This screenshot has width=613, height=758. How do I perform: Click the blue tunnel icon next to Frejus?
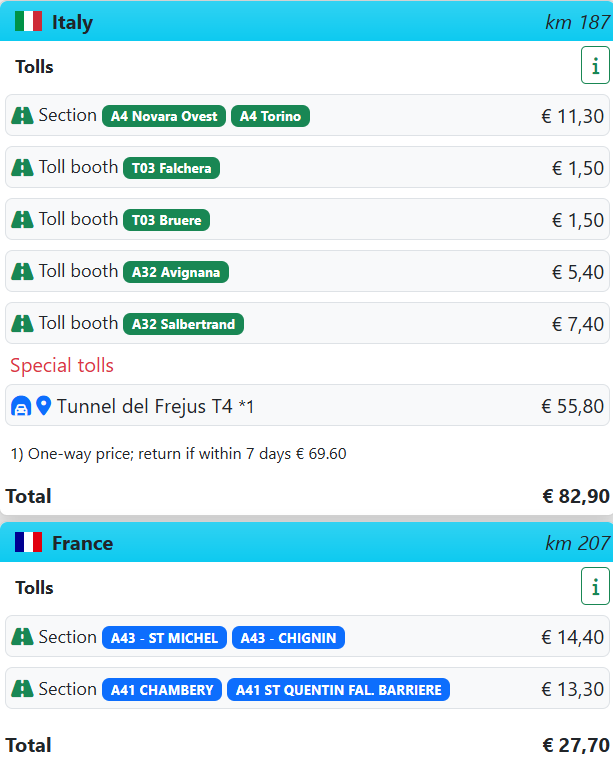tap(21, 406)
